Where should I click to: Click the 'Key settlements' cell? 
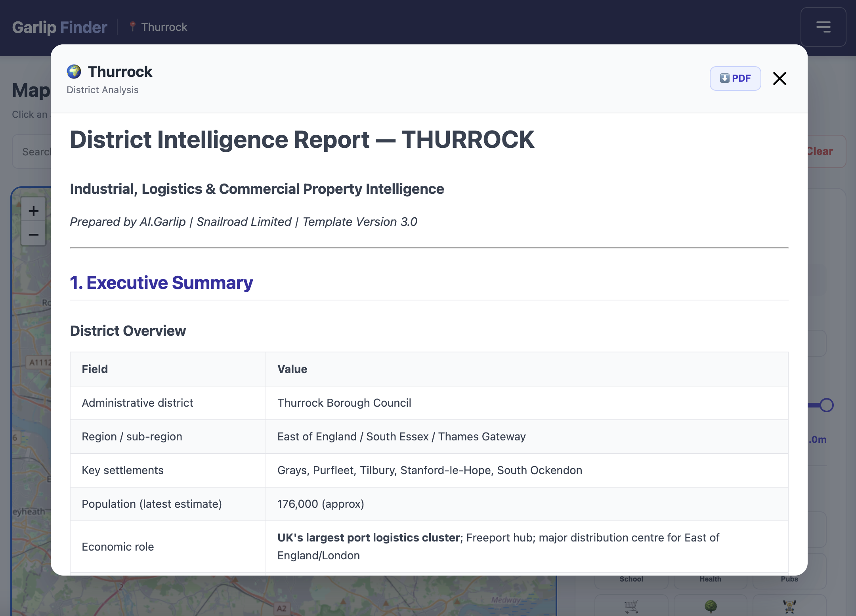(168, 470)
